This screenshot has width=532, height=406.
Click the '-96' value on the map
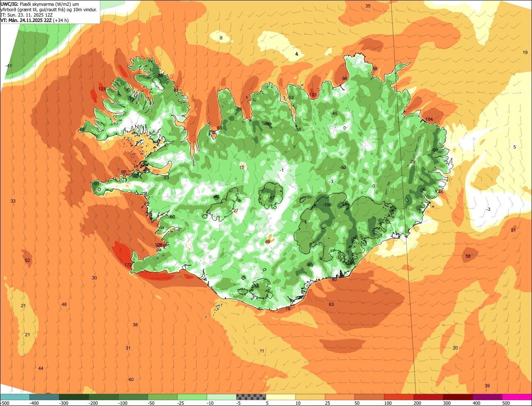[x=423, y=189]
